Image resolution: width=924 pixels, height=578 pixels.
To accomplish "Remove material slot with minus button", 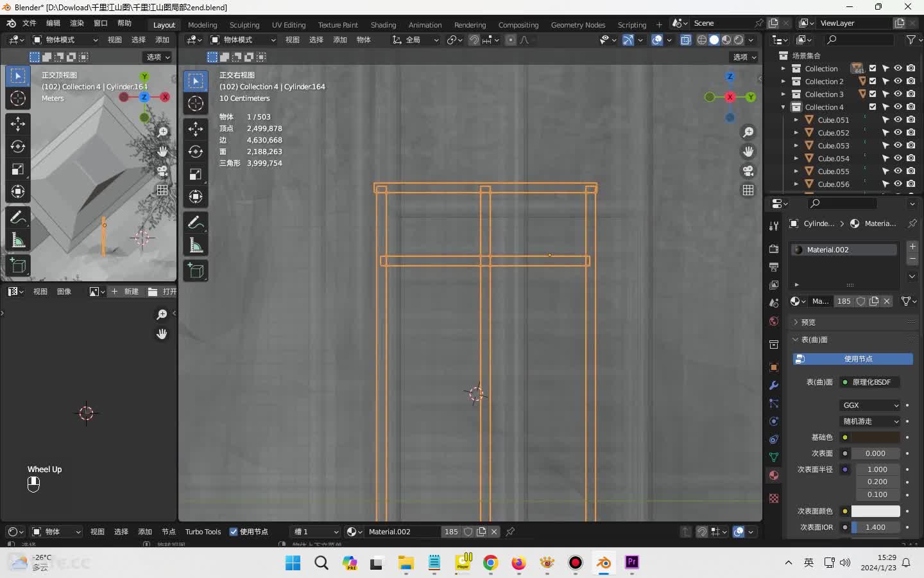I will tap(912, 259).
